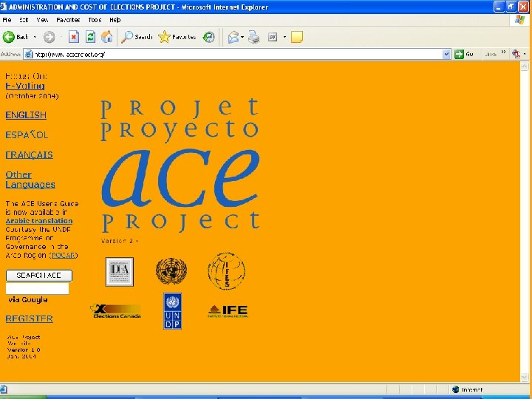The width and height of the screenshot is (532, 399).
Task: Click the IDEA organization logo
Action: click(119, 271)
